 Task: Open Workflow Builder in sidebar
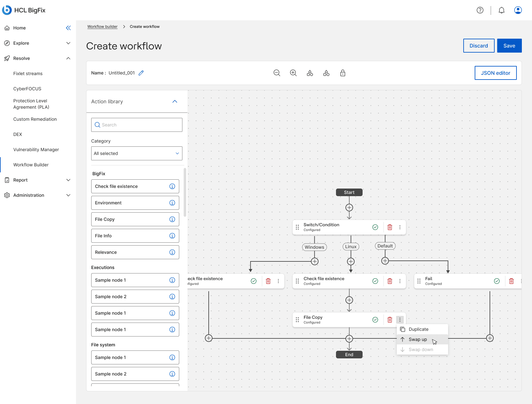point(31,165)
